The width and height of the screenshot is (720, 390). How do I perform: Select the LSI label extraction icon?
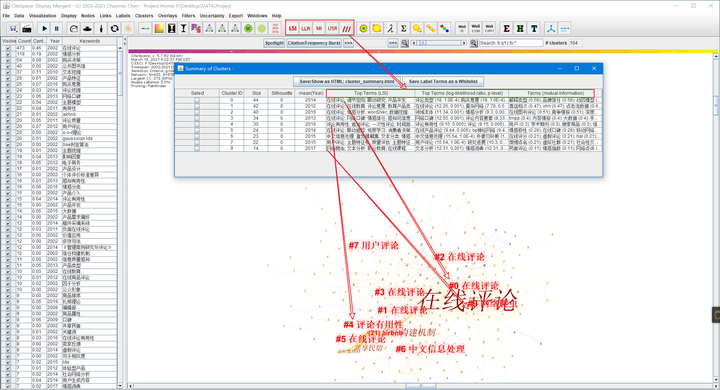292,28
